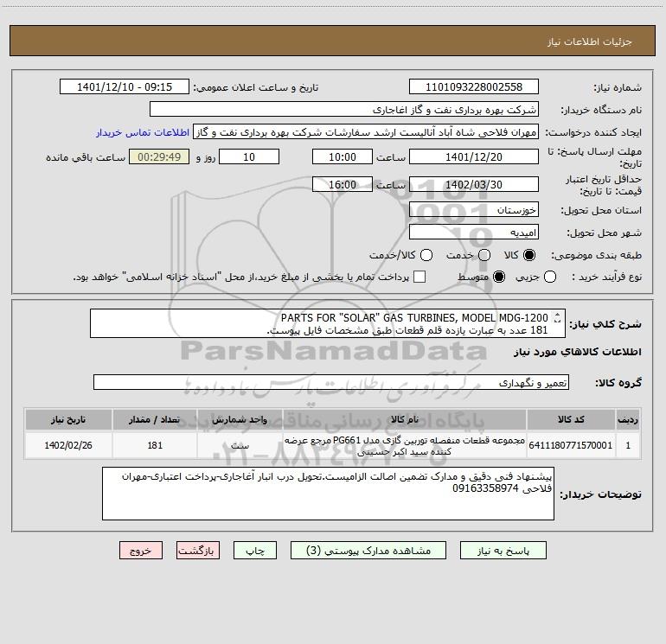
Task: Select the کالا/خدمت radio button
Action: pos(426,255)
